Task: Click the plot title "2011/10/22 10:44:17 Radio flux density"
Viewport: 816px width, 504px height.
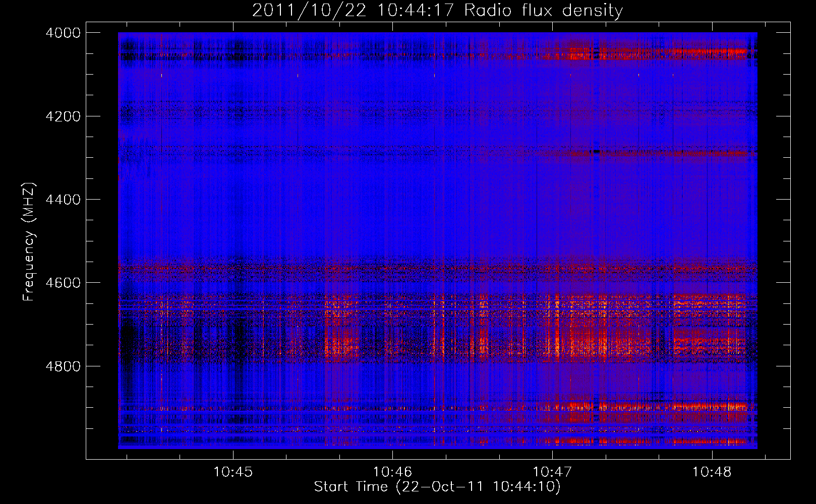Action: (437, 11)
